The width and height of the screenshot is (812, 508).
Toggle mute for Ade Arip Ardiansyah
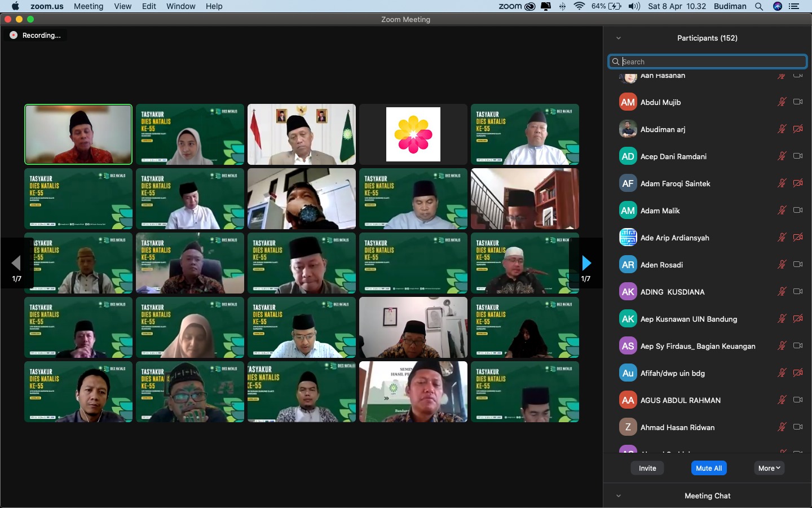[782, 238]
